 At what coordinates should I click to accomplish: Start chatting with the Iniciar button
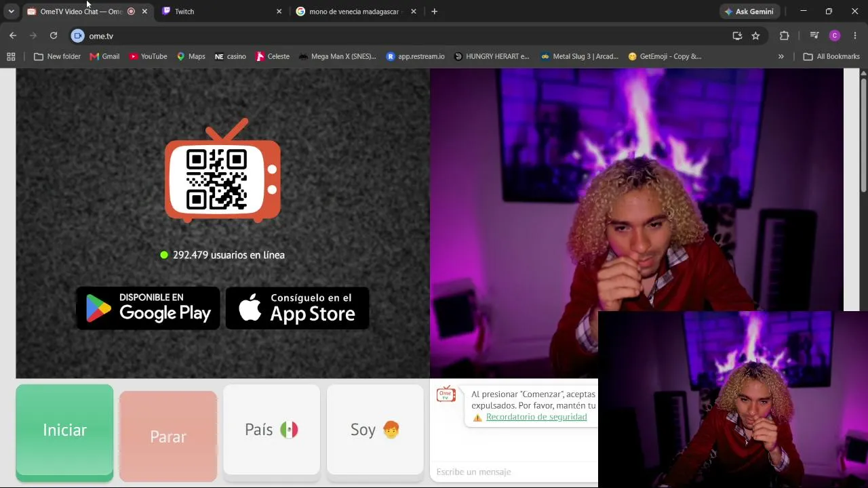[64, 431]
